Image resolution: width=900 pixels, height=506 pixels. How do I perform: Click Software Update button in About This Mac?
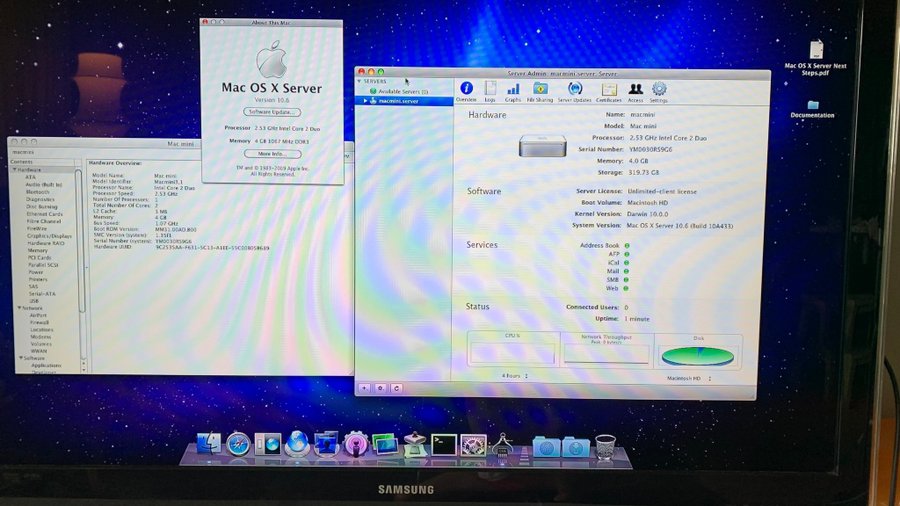tap(272, 112)
